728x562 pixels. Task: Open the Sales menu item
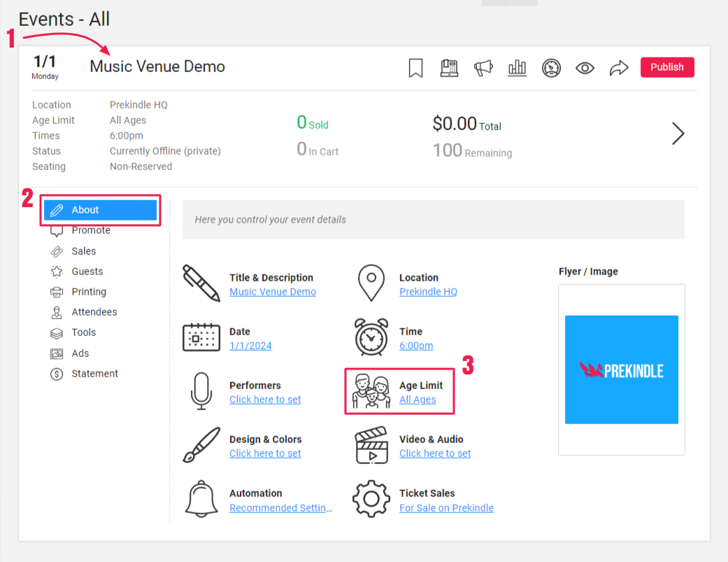pos(84,251)
